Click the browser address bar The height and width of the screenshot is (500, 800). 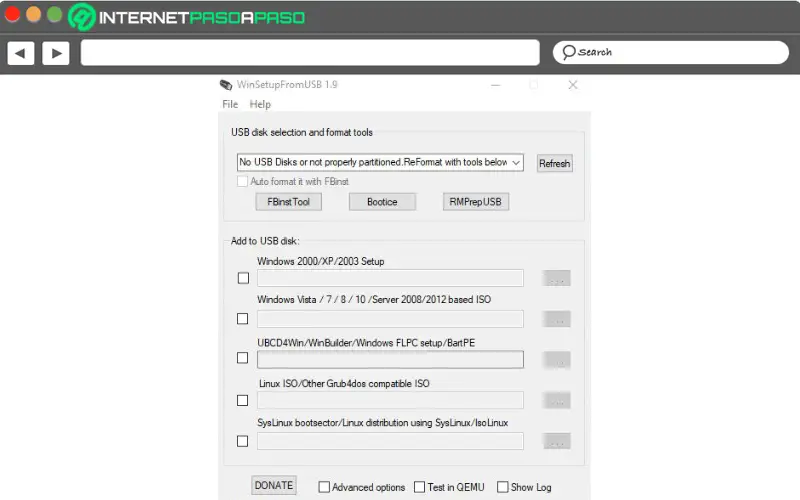tap(310, 53)
